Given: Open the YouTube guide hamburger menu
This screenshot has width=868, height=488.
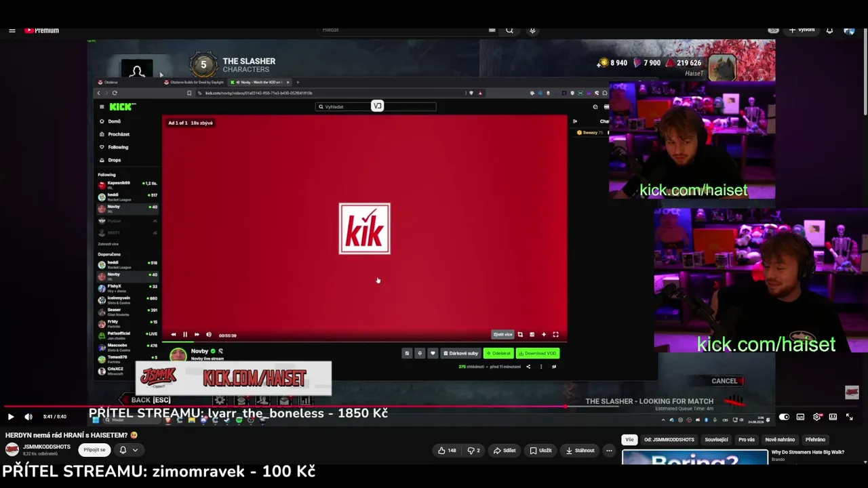Looking at the screenshot, I should point(12,30).
